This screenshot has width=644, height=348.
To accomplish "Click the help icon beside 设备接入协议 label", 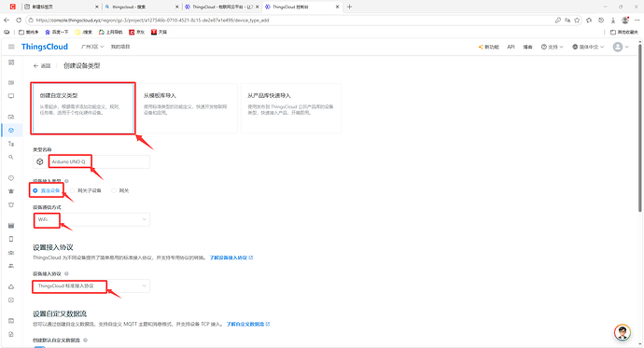I will tap(66, 273).
